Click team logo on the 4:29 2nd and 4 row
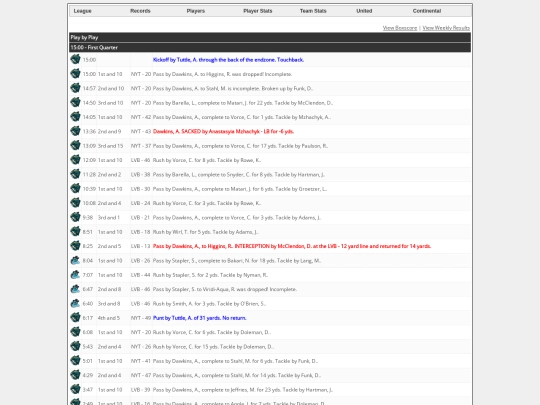The image size is (540, 405). tap(75, 375)
